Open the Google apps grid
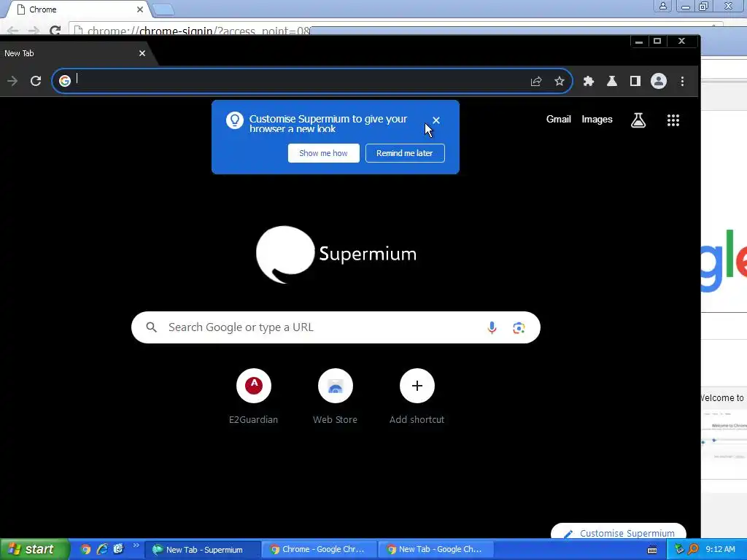747x560 pixels. tap(673, 120)
